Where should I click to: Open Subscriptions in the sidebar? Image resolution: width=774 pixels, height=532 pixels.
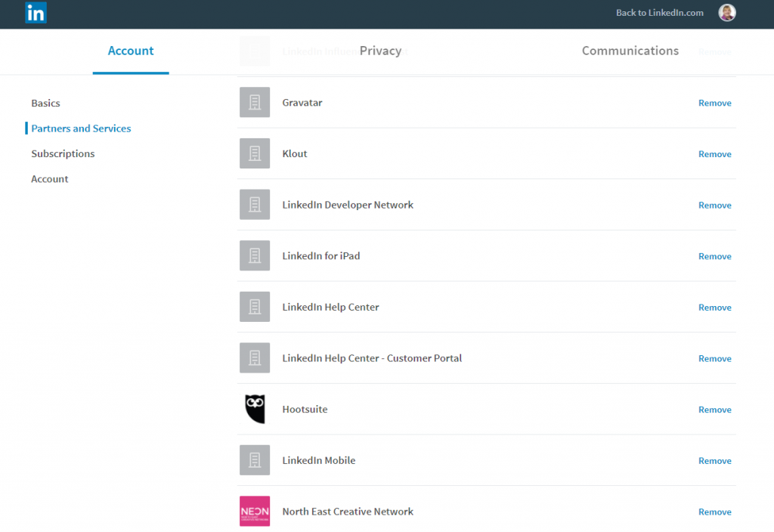point(63,154)
